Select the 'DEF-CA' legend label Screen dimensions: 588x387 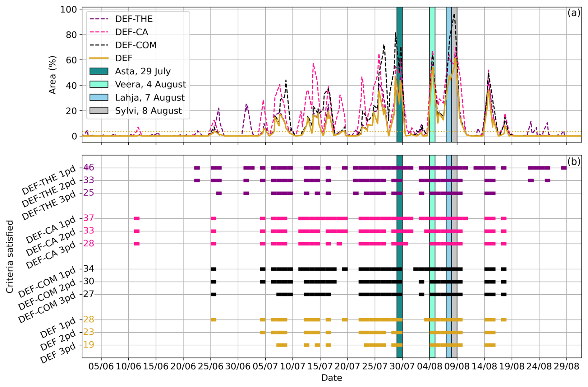[x=131, y=32]
